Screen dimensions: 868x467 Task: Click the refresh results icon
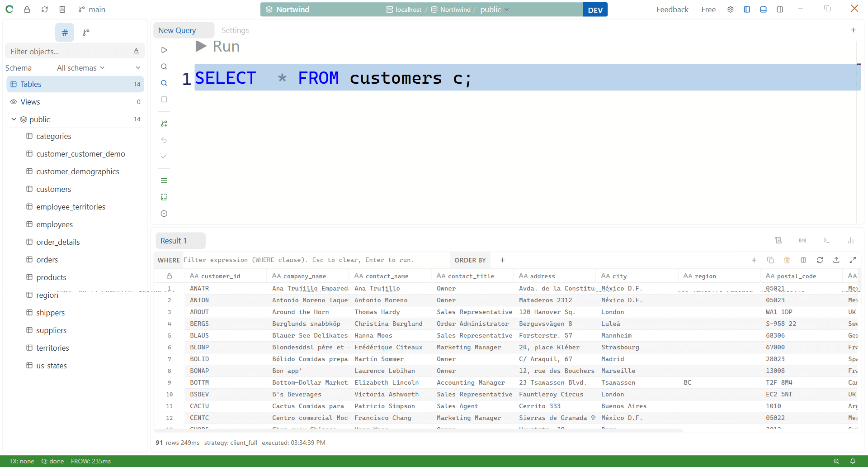coord(820,260)
